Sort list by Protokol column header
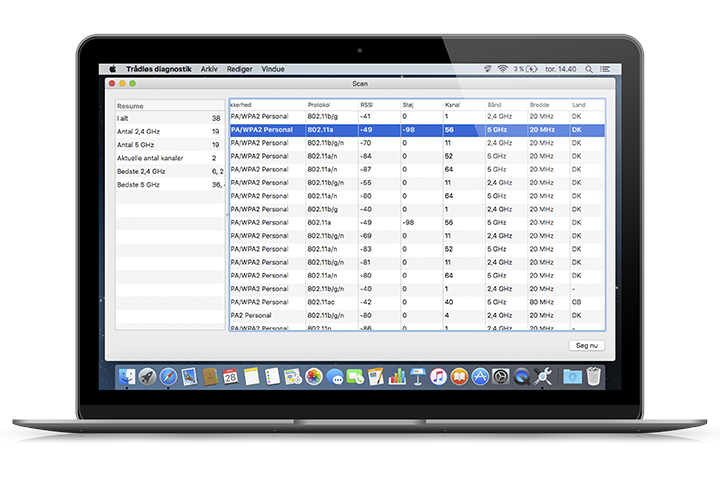Image resolution: width=720 pixels, height=480 pixels. click(x=319, y=104)
